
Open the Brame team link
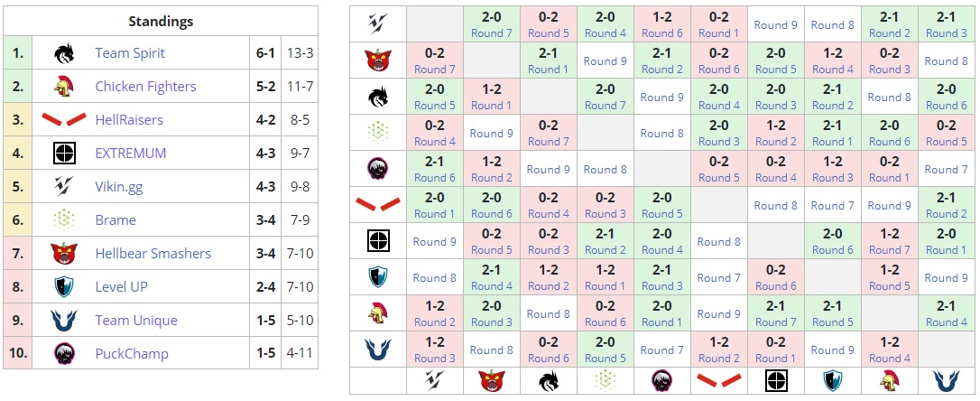(x=116, y=220)
